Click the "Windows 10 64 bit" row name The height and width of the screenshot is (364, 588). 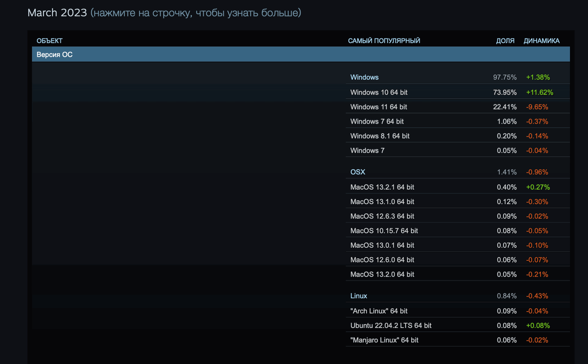point(379,92)
